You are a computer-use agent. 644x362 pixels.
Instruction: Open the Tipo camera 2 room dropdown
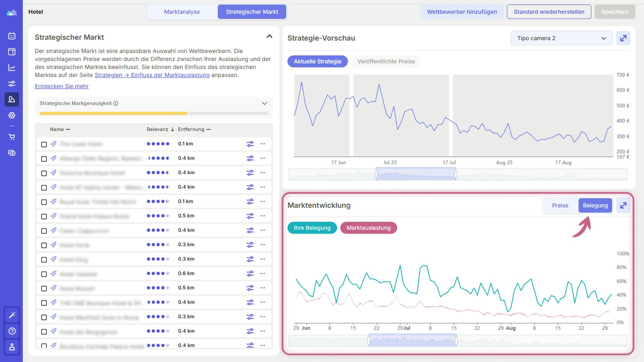(561, 38)
